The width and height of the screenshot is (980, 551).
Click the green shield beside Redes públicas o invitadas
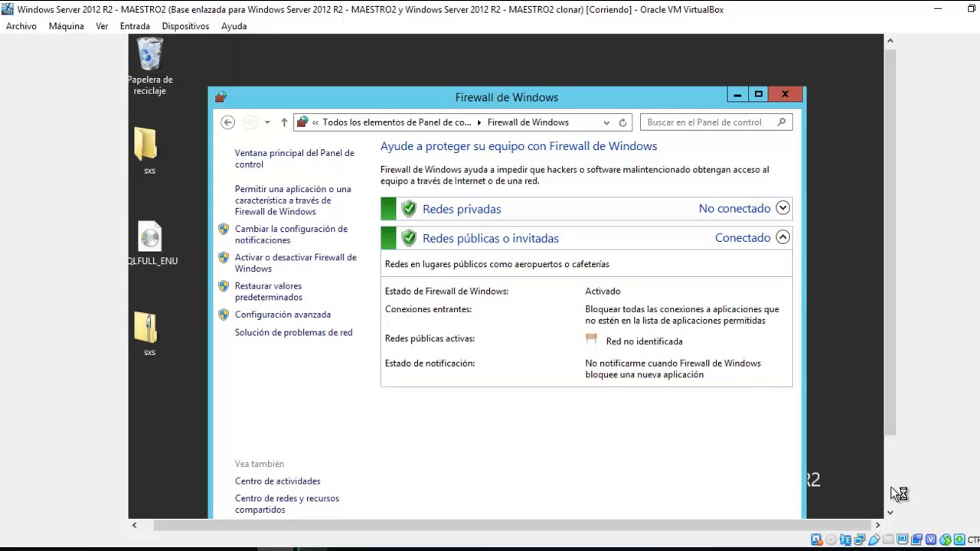tap(409, 238)
